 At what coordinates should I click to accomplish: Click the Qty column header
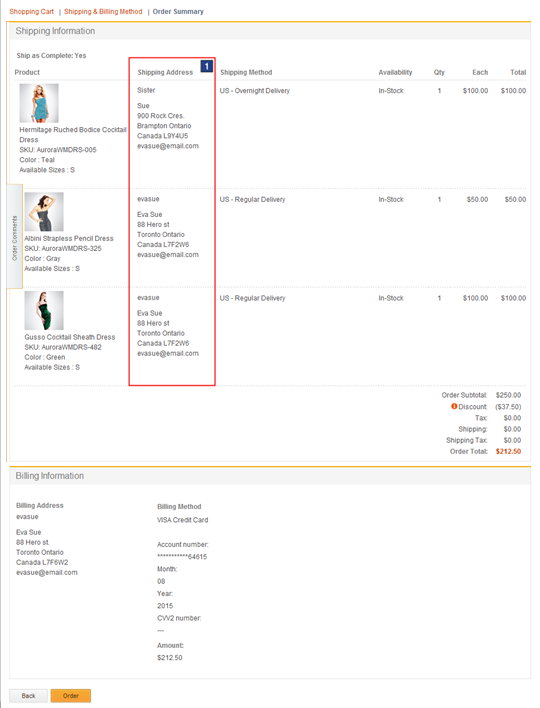click(439, 72)
